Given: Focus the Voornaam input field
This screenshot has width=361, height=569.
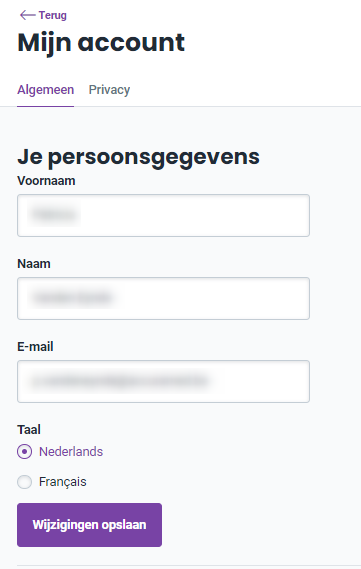Looking at the screenshot, I should (x=163, y=216).
